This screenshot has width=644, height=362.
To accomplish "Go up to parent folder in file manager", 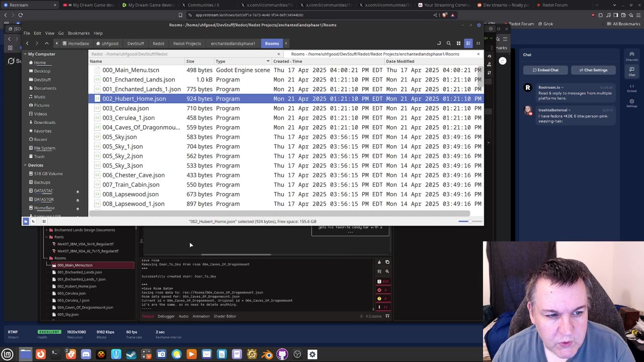I will (x=46, y=43).
